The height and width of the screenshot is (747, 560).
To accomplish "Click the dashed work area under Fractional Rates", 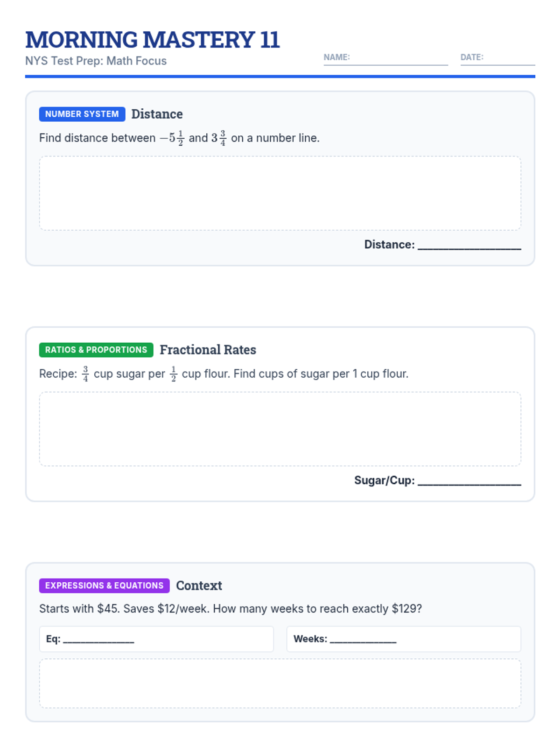I will tap(280, 429).
